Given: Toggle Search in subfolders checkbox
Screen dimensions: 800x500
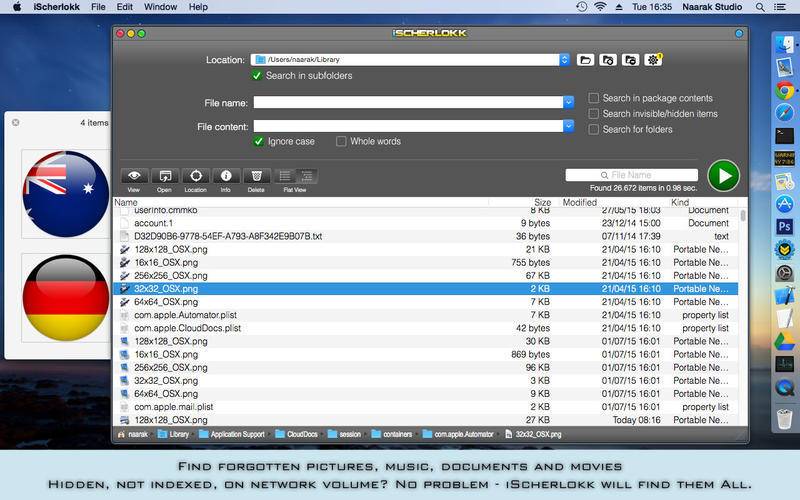Looking at the screenshot, I should coord(257,76).
